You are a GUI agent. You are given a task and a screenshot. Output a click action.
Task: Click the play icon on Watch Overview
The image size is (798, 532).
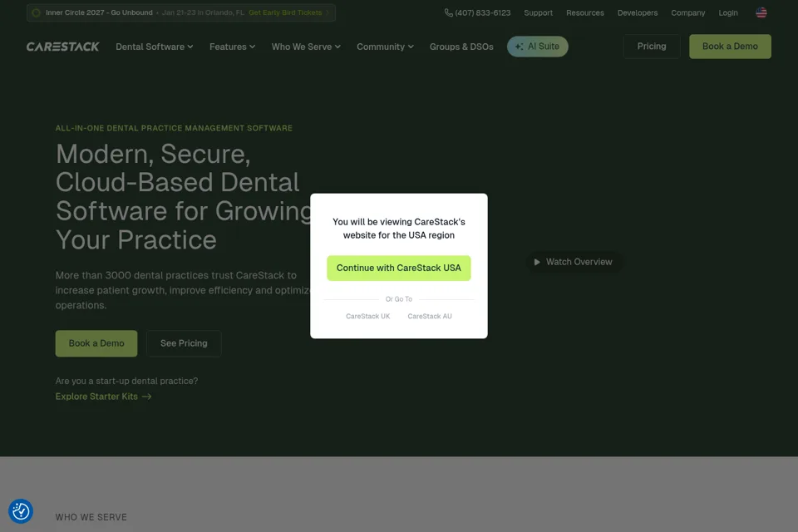(x=536, y=262)
